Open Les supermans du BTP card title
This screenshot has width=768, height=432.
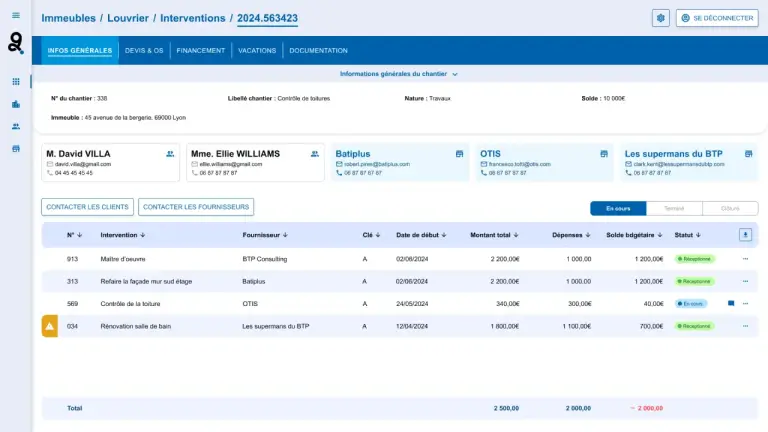coord(673,154)
